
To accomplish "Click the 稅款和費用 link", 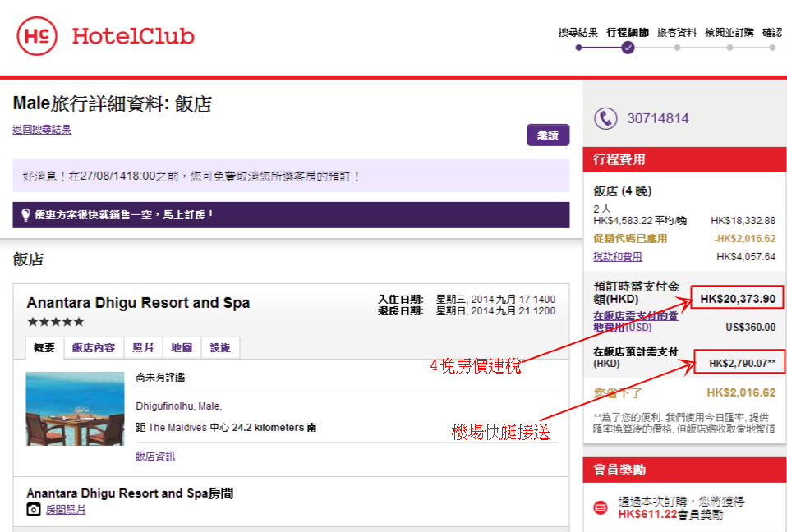I will (x=618, y=257).
